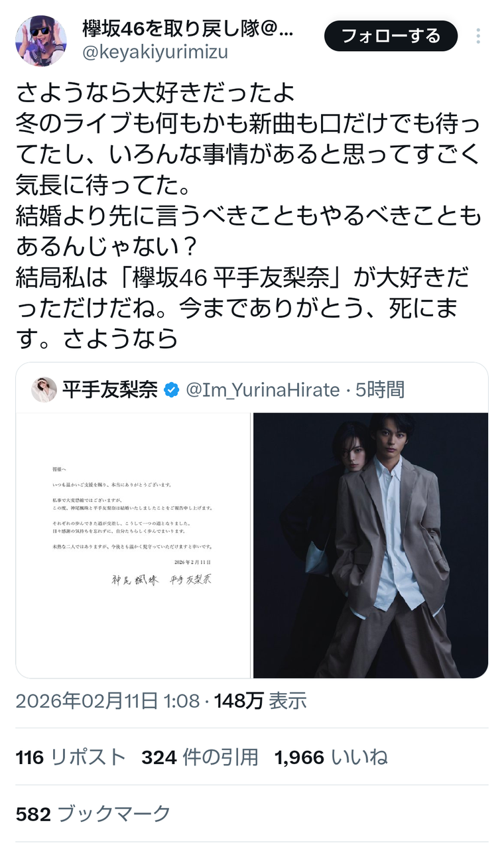Show the 116 リポスト list
This screenshot has width=504, height=849.
click(x=70, y=757)
